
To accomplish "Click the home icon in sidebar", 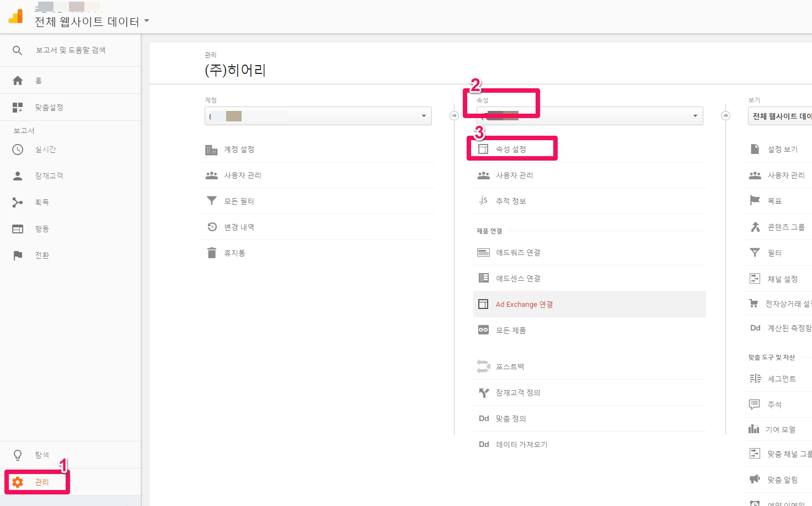I will click(18, 81).
